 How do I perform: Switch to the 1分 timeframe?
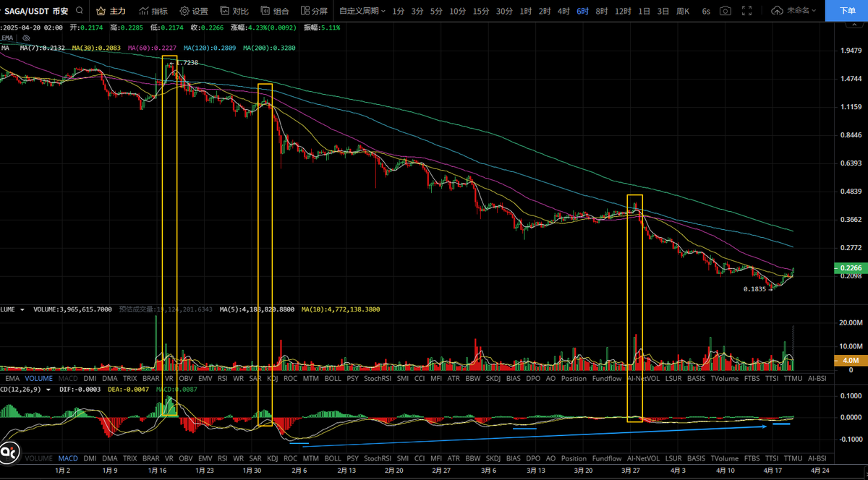[x=399, y=11]
